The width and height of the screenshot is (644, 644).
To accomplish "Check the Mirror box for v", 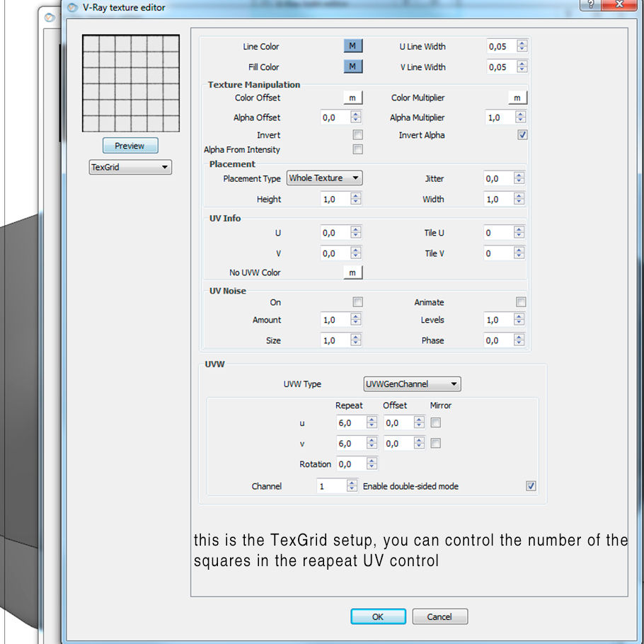I will (x=436, y=443).
